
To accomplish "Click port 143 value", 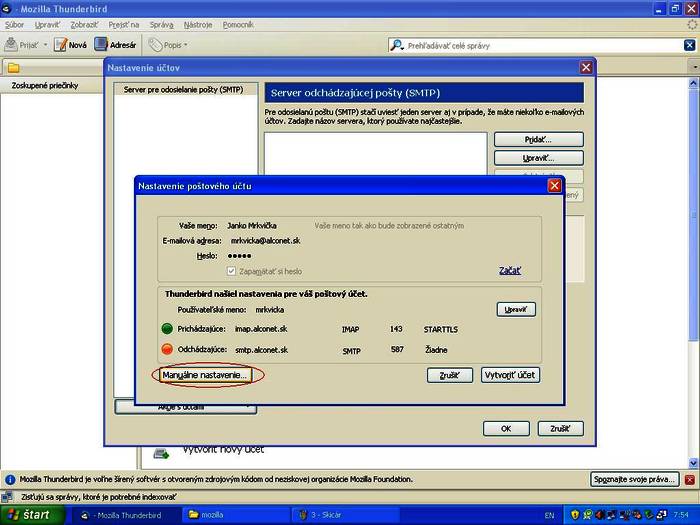I will [x=396, y=329].
